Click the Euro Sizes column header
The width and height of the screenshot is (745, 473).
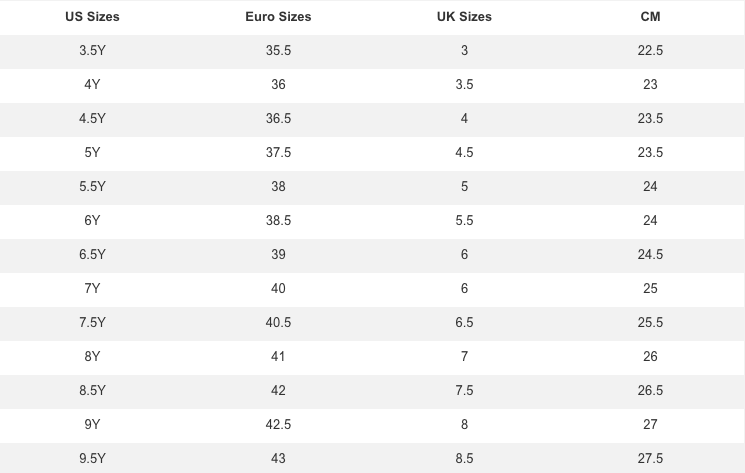click(x=278, y=17)
